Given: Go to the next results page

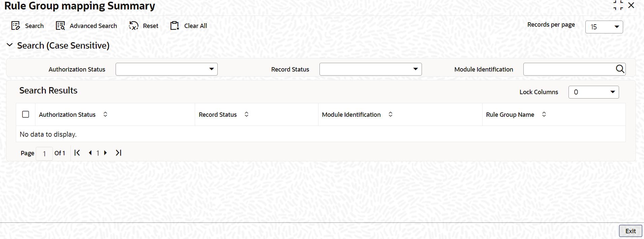Looking at the screenshot, I should (105, 153).
